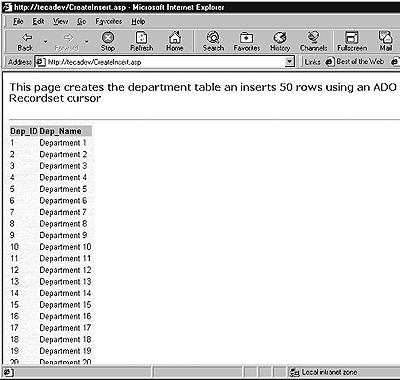Viewport: 400px width, 380px height.
Task: Select the Department 17 cell
Action: 65,328
